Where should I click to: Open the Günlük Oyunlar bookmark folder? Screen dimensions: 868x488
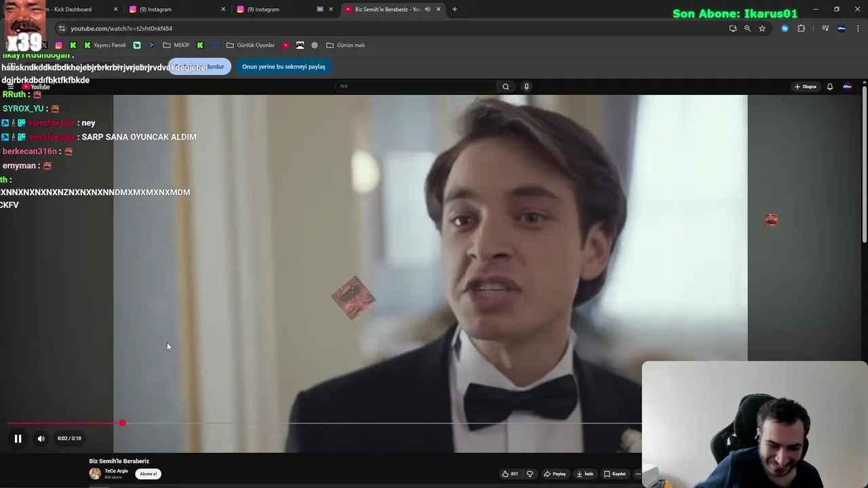(x=251, y=45)
